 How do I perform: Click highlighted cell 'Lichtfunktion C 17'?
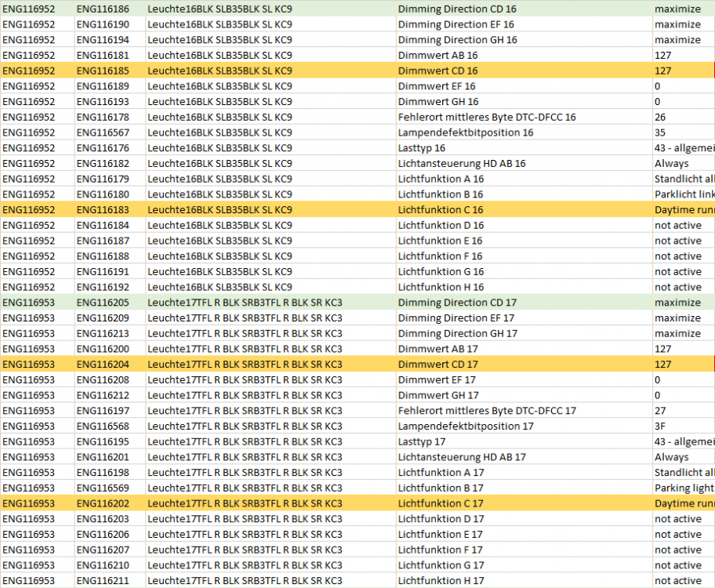[524, 503]
